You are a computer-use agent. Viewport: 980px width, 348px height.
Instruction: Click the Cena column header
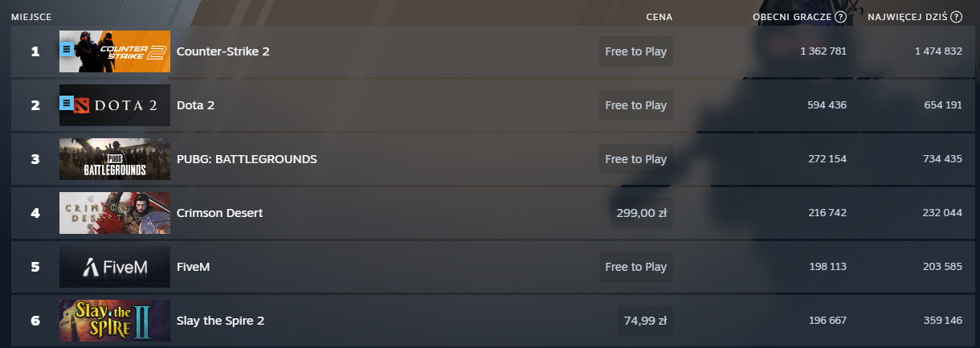[x=659, y=17]
